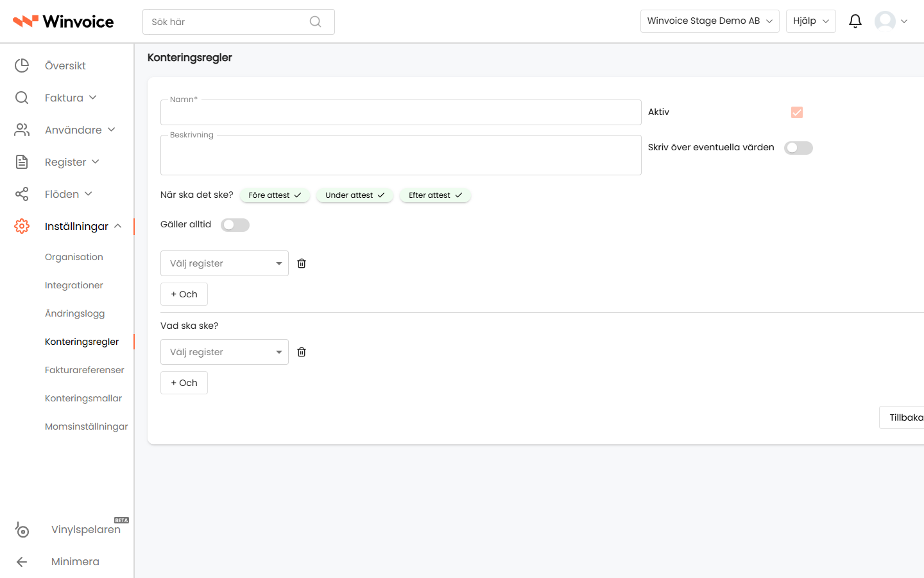
Task: Open the Winvoice Stage Demo AB dropdown
Action: click(710, 21)
